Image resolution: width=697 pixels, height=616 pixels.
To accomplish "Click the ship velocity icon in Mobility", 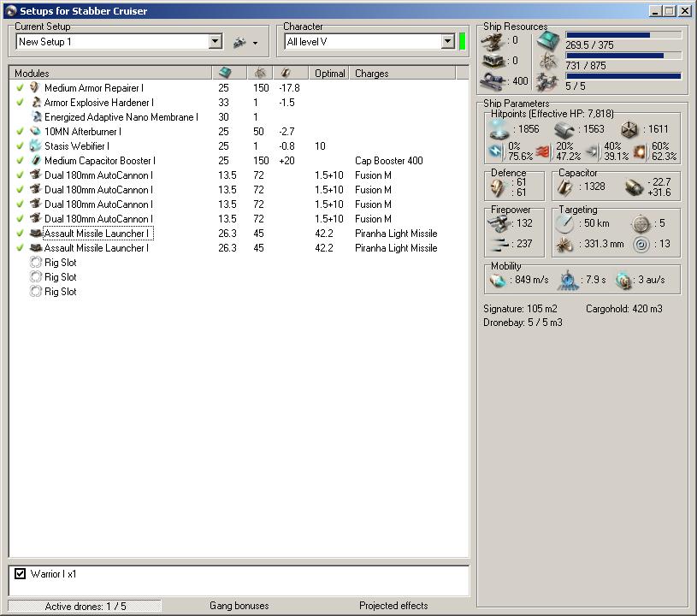I will point(498,280).
